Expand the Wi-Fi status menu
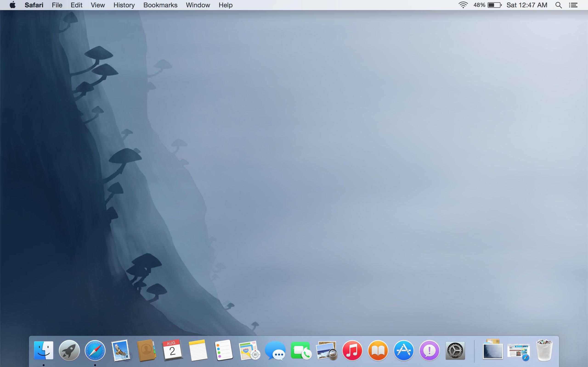The height and width of the screenshot is (367, 588). (463, 5)
